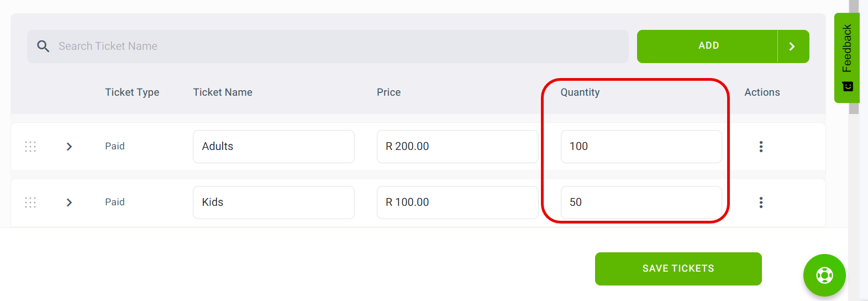Screen dimensions: 868x301
Task: Click the R 200.00 price field
Action: (457, 147)
